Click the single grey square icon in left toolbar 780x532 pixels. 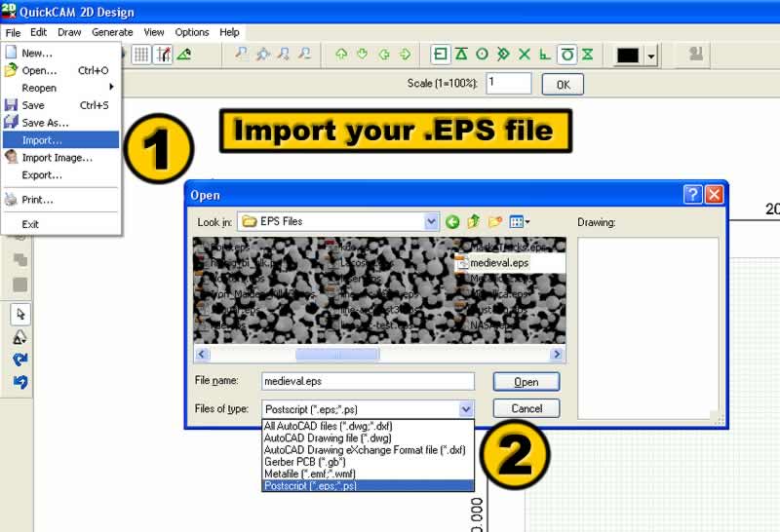click(20, 285)
